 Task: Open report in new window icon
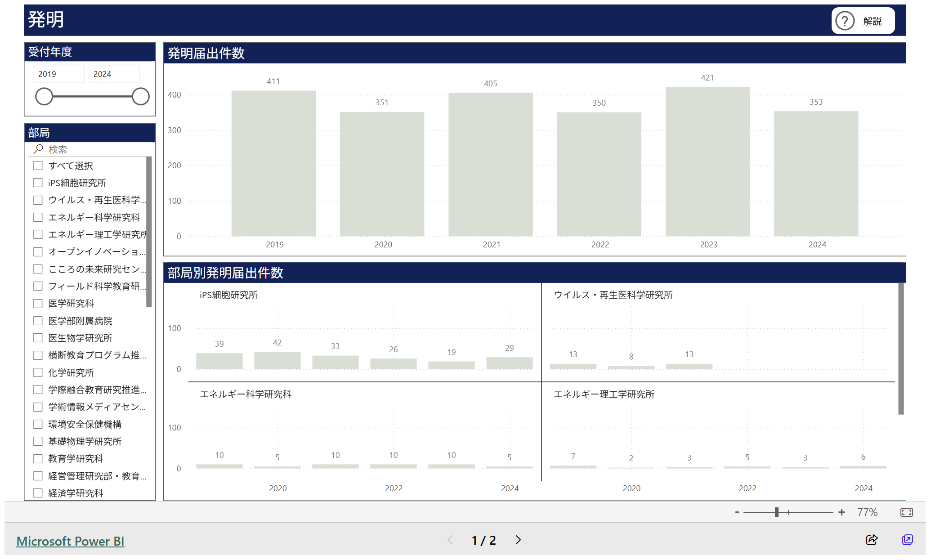click(907, 540)
